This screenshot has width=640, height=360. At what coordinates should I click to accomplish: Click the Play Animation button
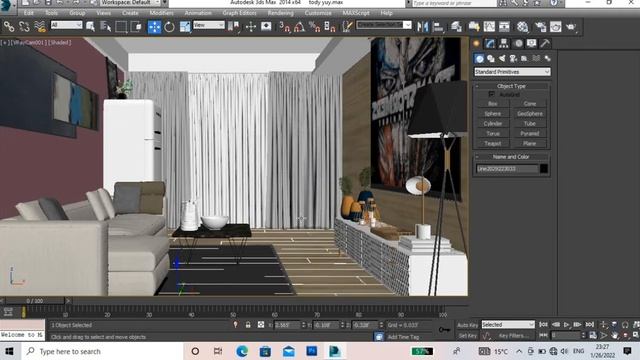pos(567,324)
